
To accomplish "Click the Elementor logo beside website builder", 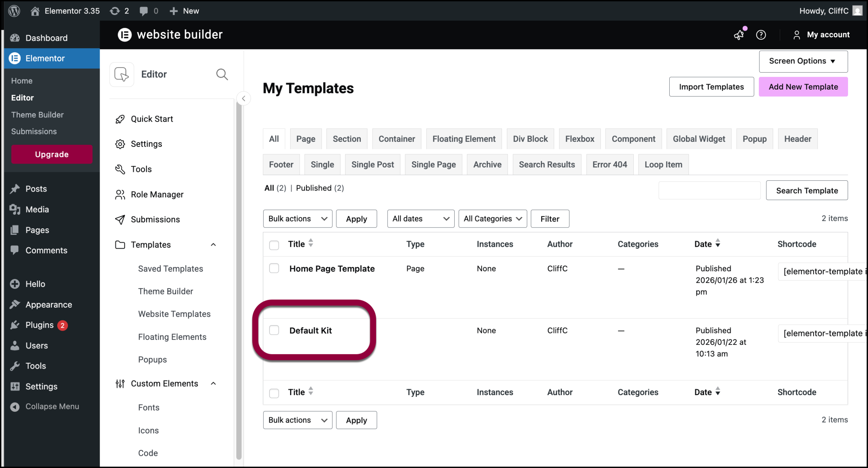I will [x=124, y=35].
